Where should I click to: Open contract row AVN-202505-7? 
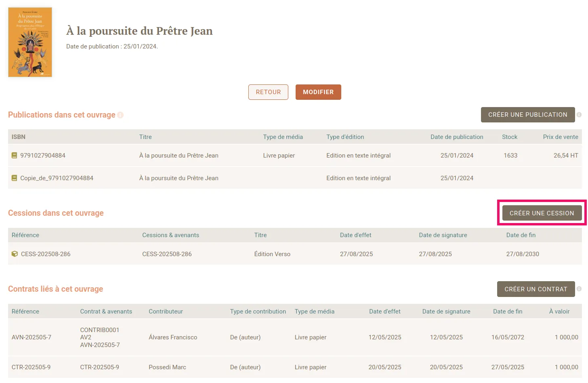click(31, 337)
